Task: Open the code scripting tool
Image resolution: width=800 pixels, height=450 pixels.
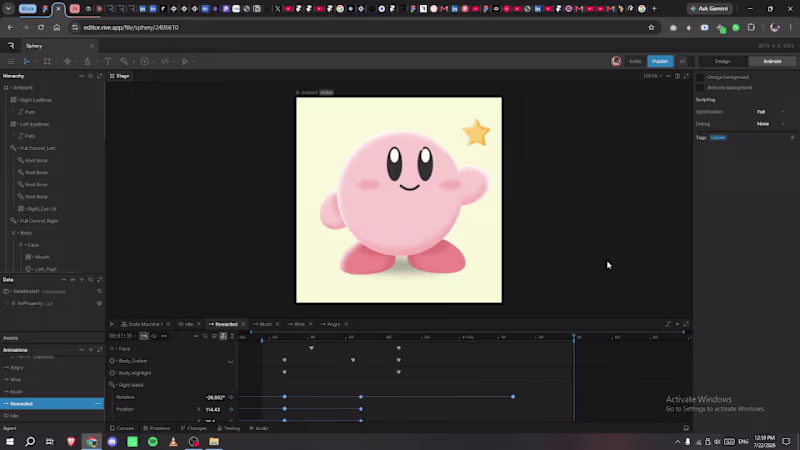Action: (165, 61)
